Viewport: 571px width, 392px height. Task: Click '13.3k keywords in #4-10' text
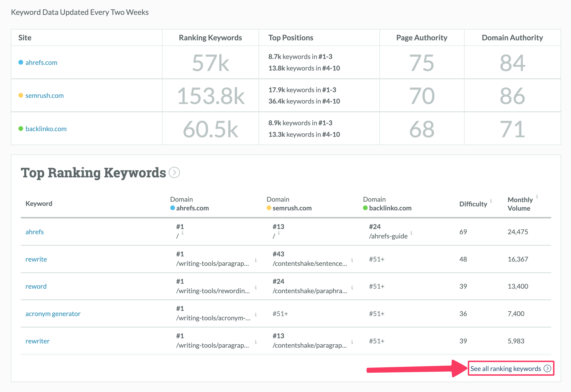click(x=304, y=134)
